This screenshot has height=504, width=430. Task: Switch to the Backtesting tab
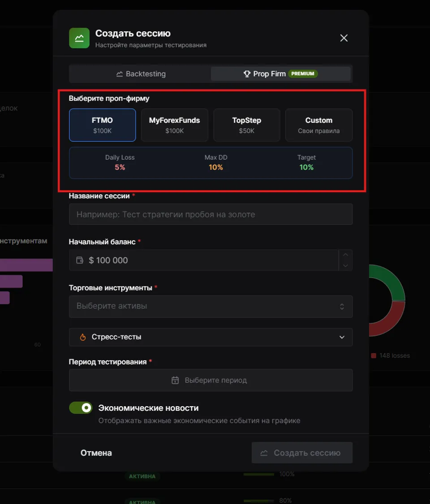[140, 74]
